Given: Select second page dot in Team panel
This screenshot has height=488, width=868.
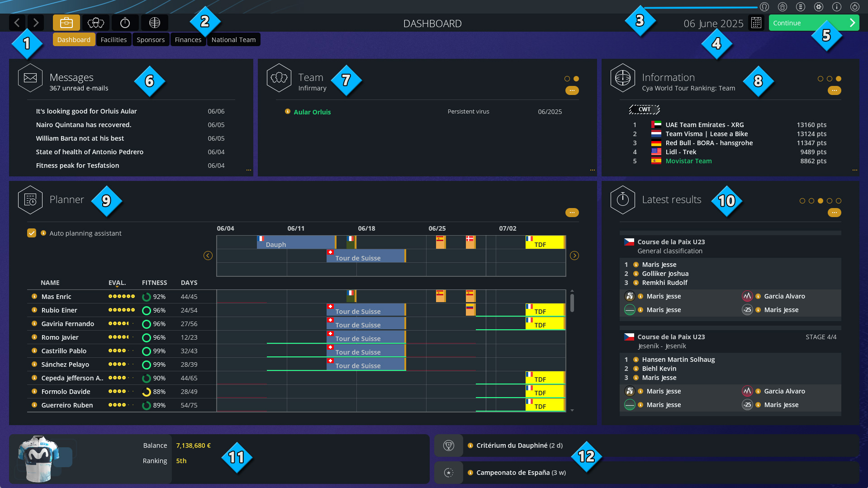Looking at the screenshot, I should pyautogui.click(x=576, y=79).
